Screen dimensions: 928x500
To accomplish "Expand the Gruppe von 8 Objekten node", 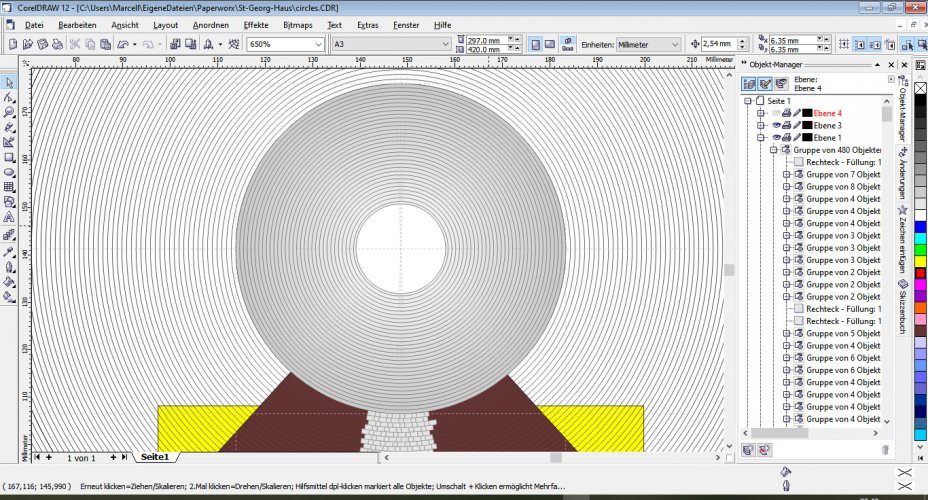I will [787, 186].
